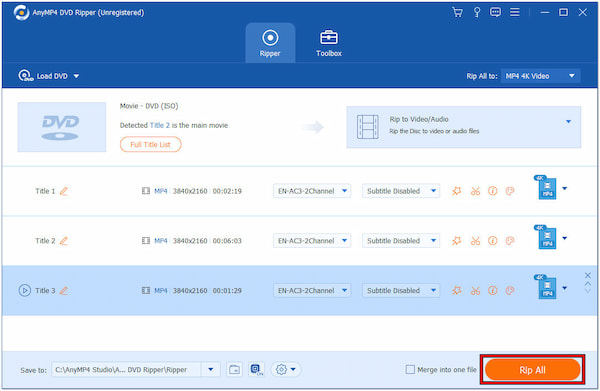Open the feedback chat bubble icon
This screenshot has width=600, height=391.
[x=495, y=12]
